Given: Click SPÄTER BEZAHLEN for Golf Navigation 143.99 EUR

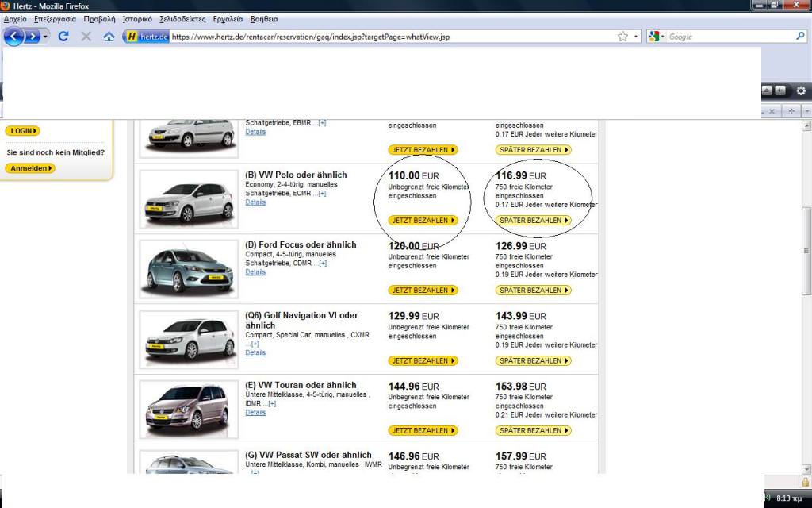Looking at the screenshot, I should pos(534,361).
